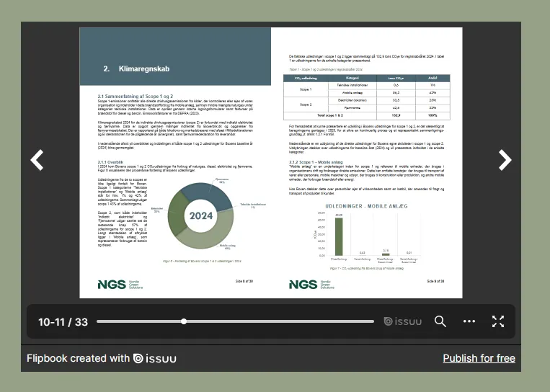Enter fullscreen mode
This screenshot has height=392, width=550.
498,321
